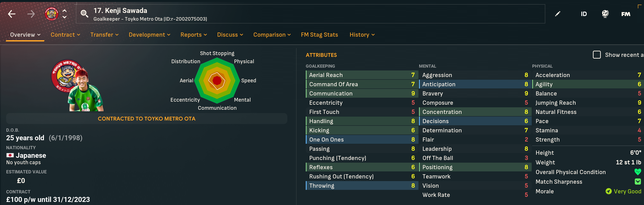Image resolution: width=644 pixels, height=205 pixels.
Task: Click the pencil edit icon
Action: 558,14
